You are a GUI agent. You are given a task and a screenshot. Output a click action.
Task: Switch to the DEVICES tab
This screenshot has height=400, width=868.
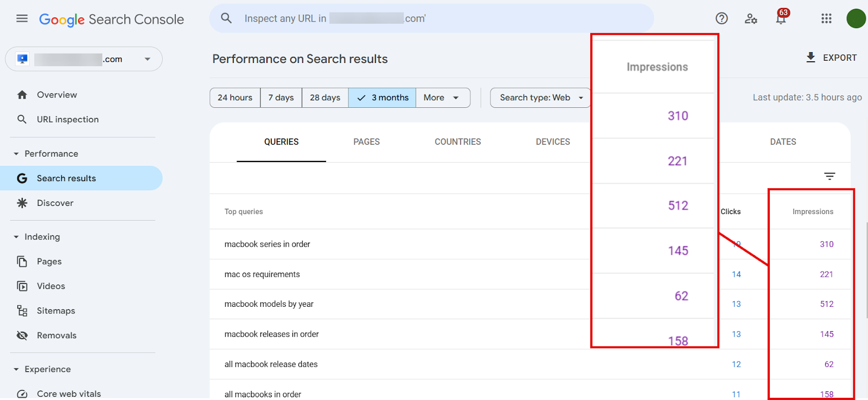pyautogui.click(x=553, y=142)
